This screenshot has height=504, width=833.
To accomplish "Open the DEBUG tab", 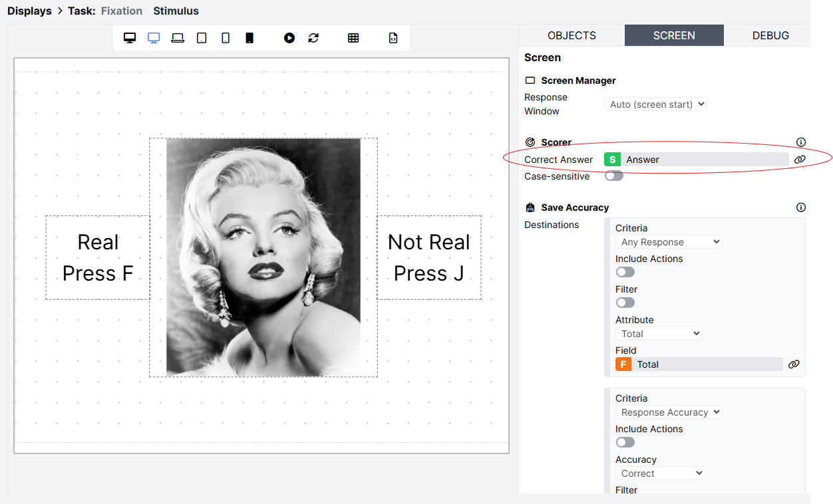I will click(770, 35).
